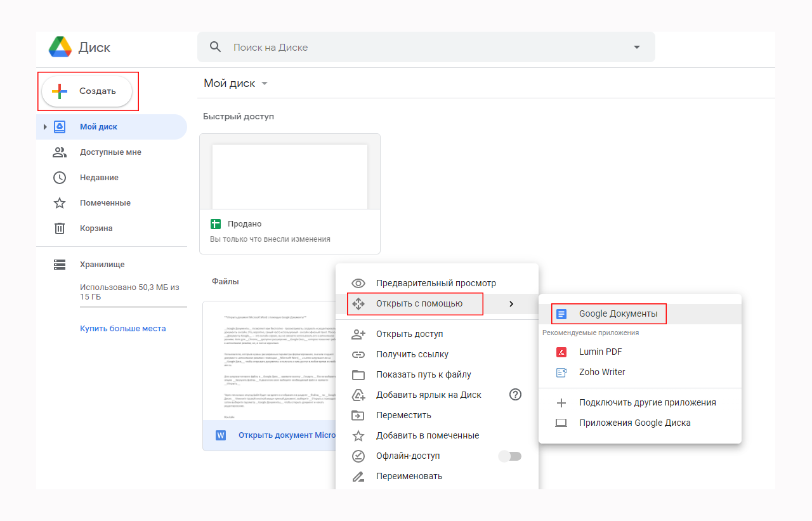The width and height of the screenshot is (812, 521).
Task: Click inside the Drive search field
Action: coord(426,47)
